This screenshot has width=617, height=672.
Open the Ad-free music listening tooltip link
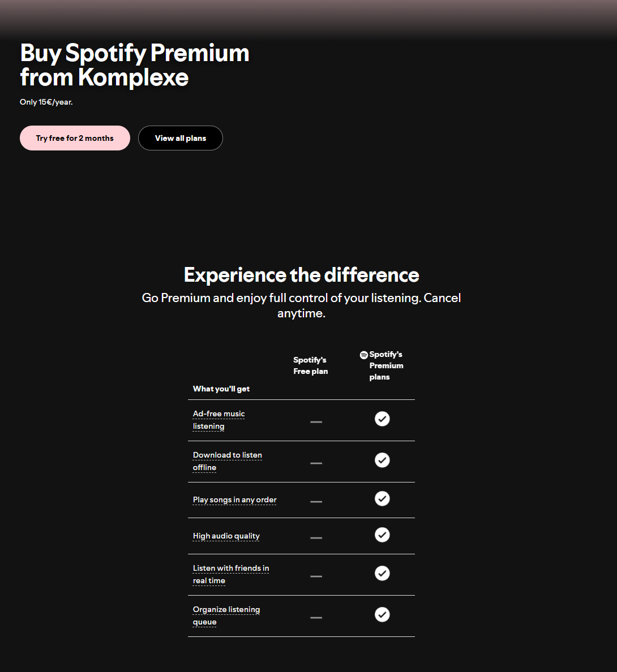click(218, 420)
